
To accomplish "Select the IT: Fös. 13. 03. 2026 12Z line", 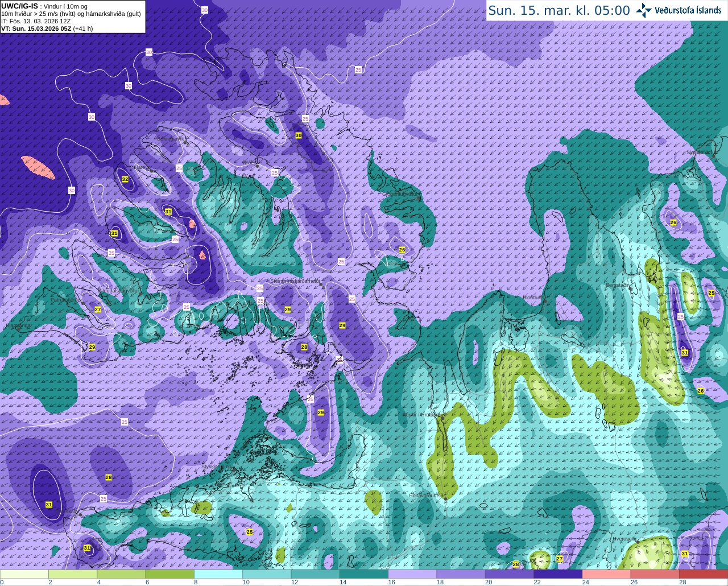I will point(36,20).
